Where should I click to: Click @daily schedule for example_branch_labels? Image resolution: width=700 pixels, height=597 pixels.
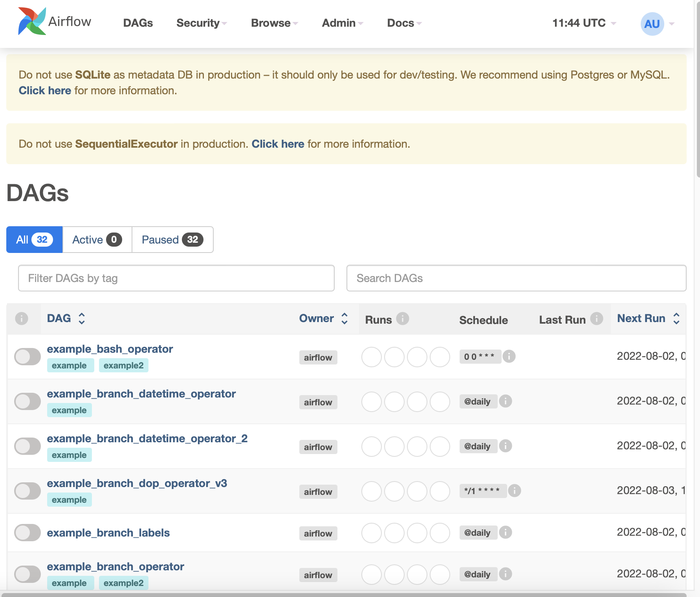pyautogui.click(x=478, y=533)
